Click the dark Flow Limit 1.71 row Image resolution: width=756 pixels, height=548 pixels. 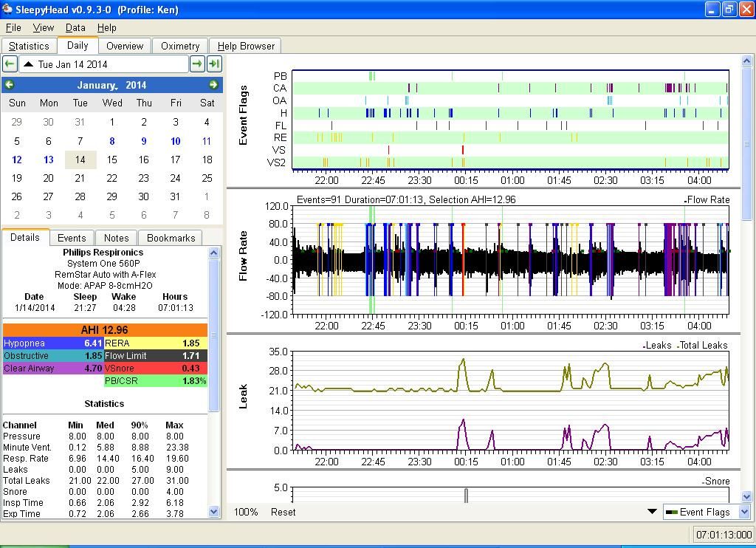155,355
